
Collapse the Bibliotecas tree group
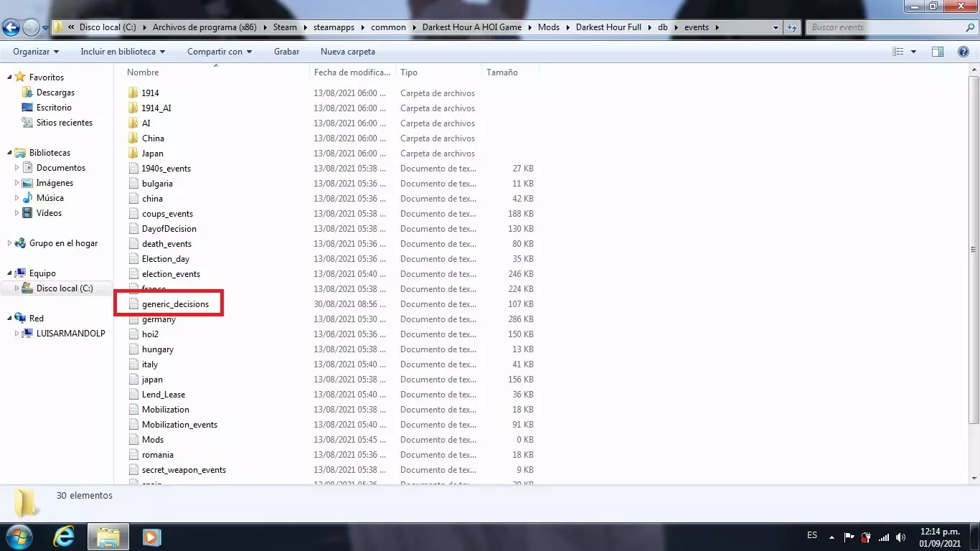coord(9,153)
